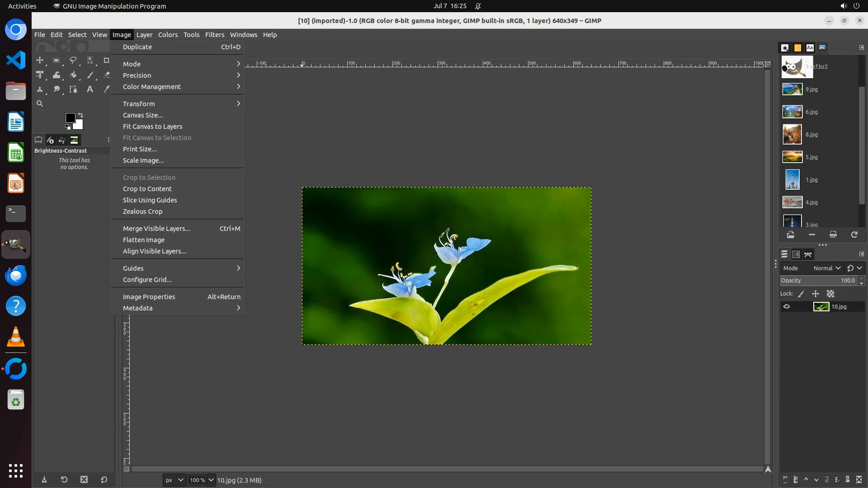Open the 5.jpg thumbnail in document history
The width and height of the screenshot is (868, 488).
792,157
